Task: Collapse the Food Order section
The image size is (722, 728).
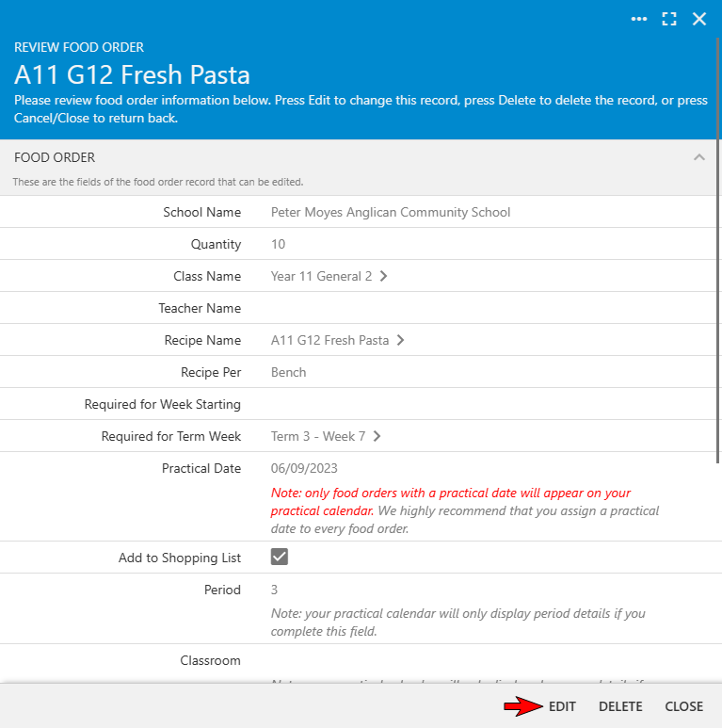Action: (698, 157)
